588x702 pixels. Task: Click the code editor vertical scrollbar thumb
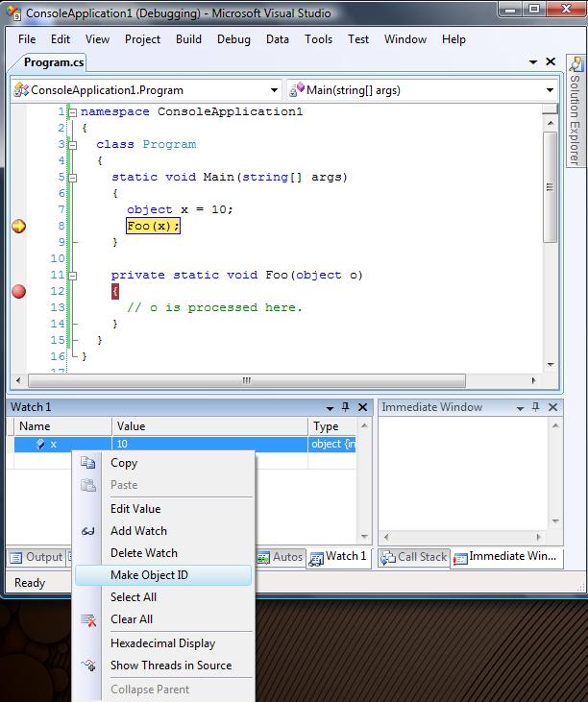click(x=551, y=187)
